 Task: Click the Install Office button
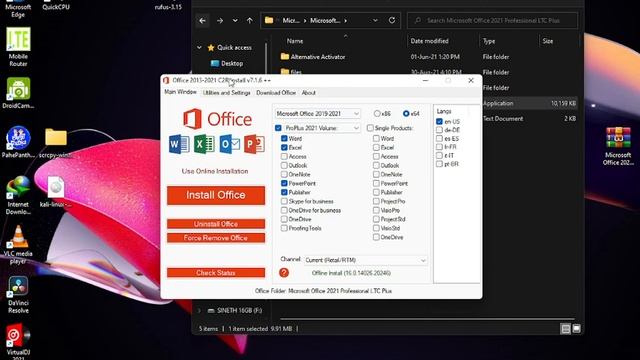click(x=216, y=195)
